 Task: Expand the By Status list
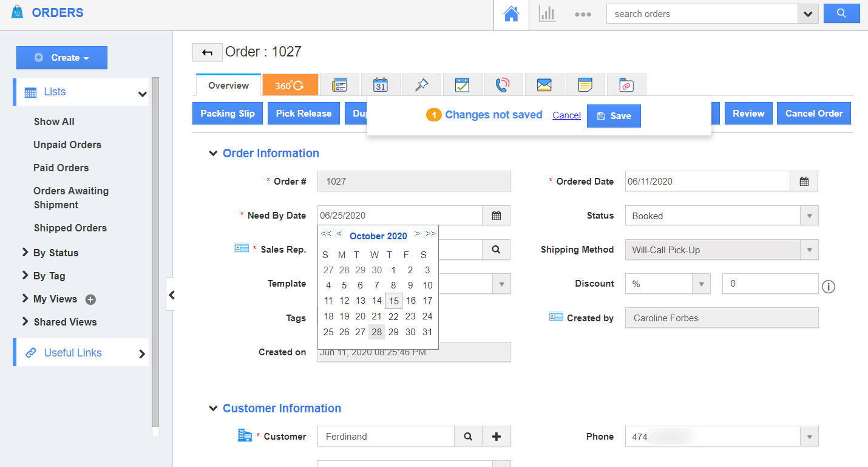(25, 252)
